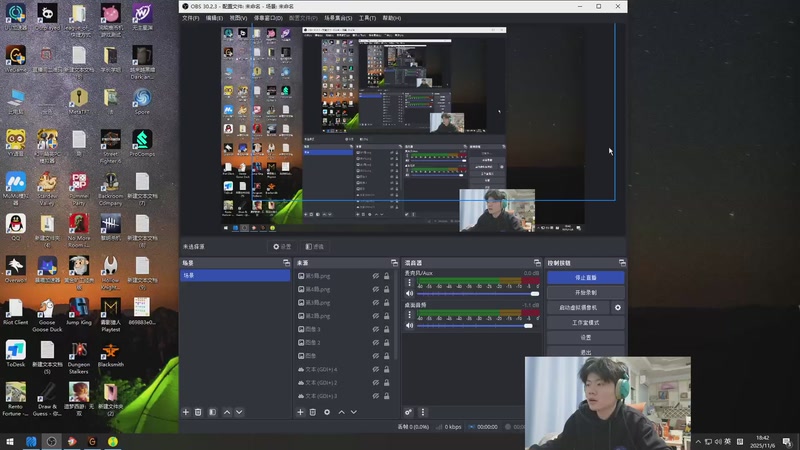800x450 pixels.
Task: Click 设置 button in Controls panel
Action: pos(586,338)
